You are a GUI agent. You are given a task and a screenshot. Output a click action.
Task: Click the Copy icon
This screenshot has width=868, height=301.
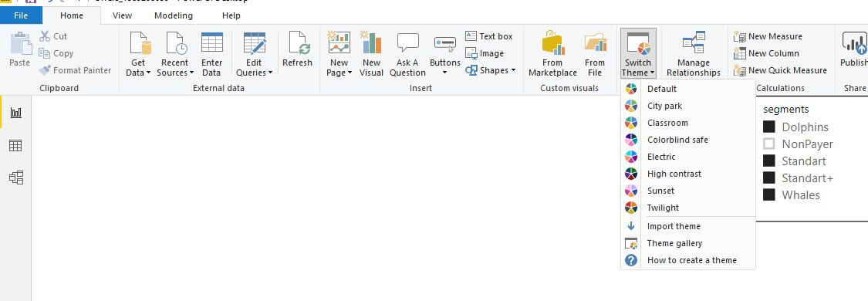45,53
